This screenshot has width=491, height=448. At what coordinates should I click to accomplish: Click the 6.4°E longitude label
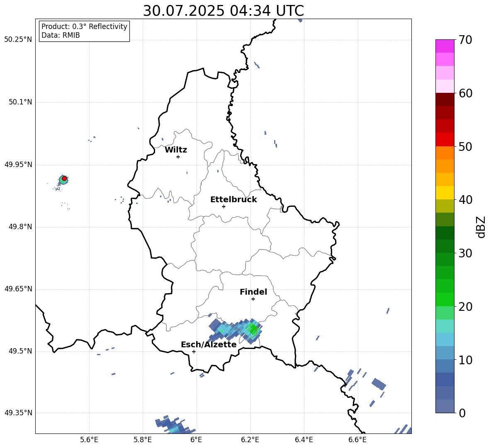tap(304, 440)
